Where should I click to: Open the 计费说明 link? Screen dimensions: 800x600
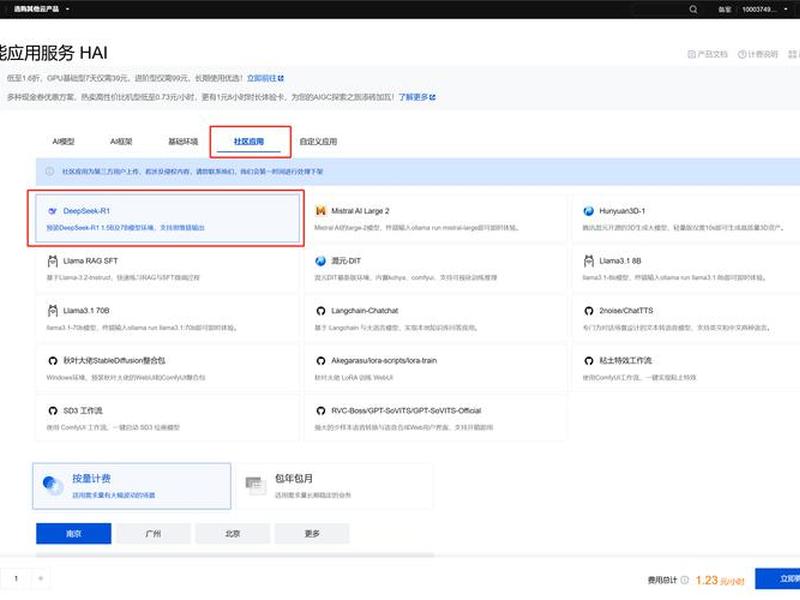coord(758,54)
